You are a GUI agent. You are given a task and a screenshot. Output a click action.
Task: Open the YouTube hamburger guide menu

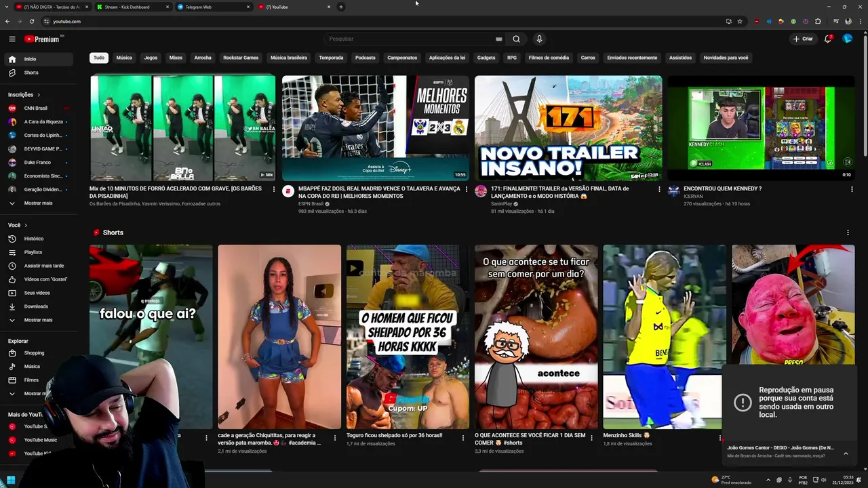point(12,39)
